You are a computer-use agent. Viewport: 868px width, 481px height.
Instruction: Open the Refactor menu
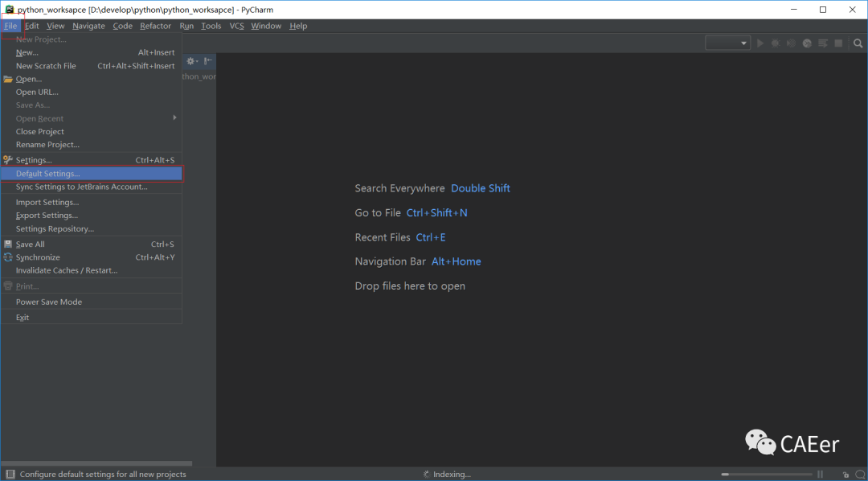[x=156, y=26]
